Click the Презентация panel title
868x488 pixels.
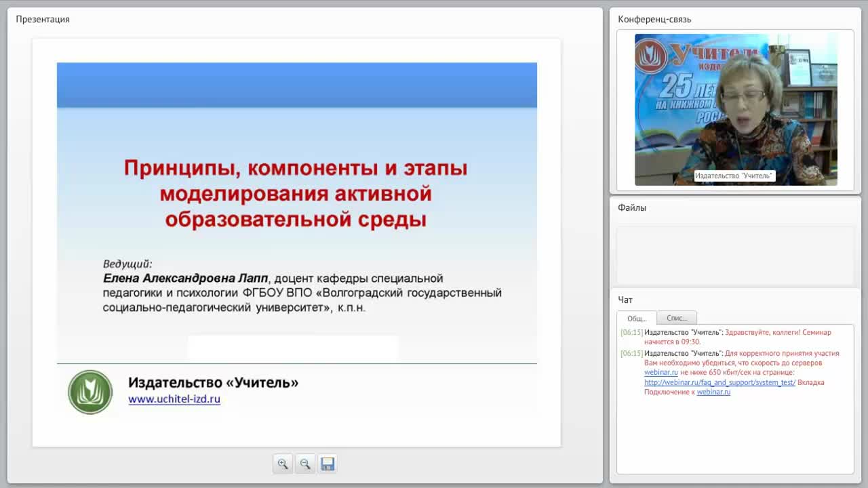[x=43, y=19]
